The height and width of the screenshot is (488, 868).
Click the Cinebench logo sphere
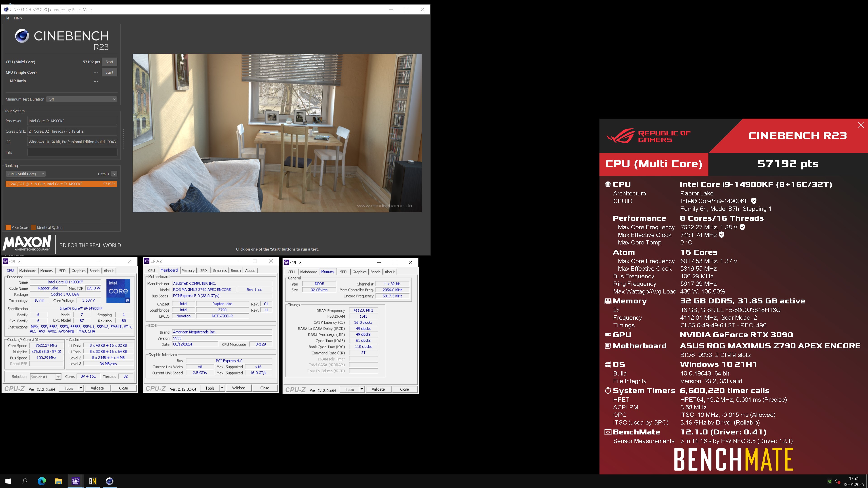pos(22,36)
